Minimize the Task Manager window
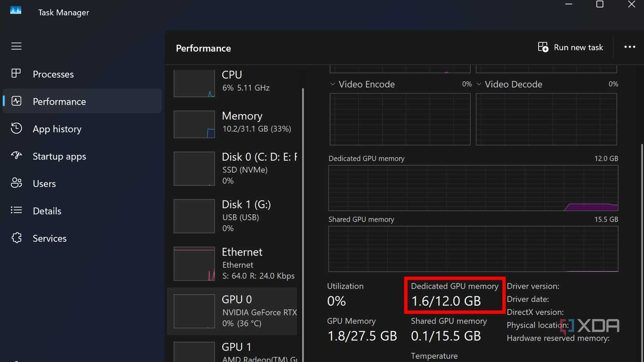 coord(569,4)
